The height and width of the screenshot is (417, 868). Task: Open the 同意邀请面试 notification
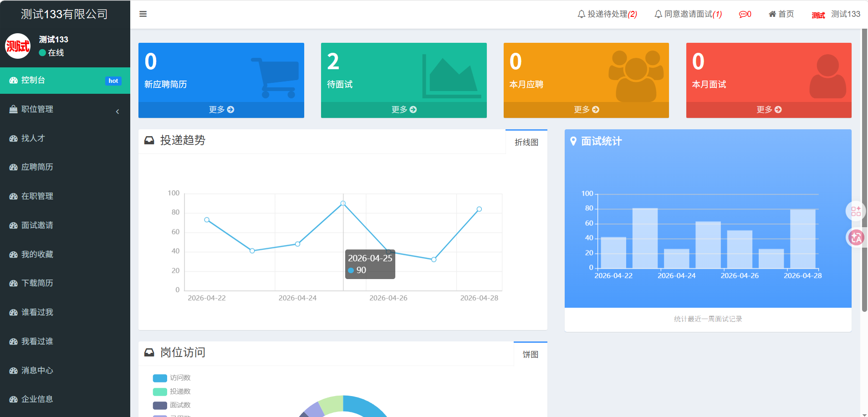[688, 14]
